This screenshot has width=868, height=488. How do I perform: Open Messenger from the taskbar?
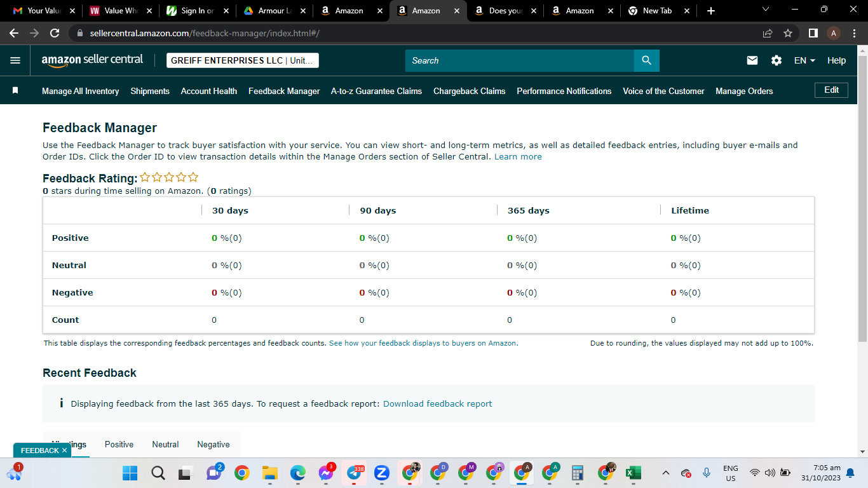coord(327,473)
